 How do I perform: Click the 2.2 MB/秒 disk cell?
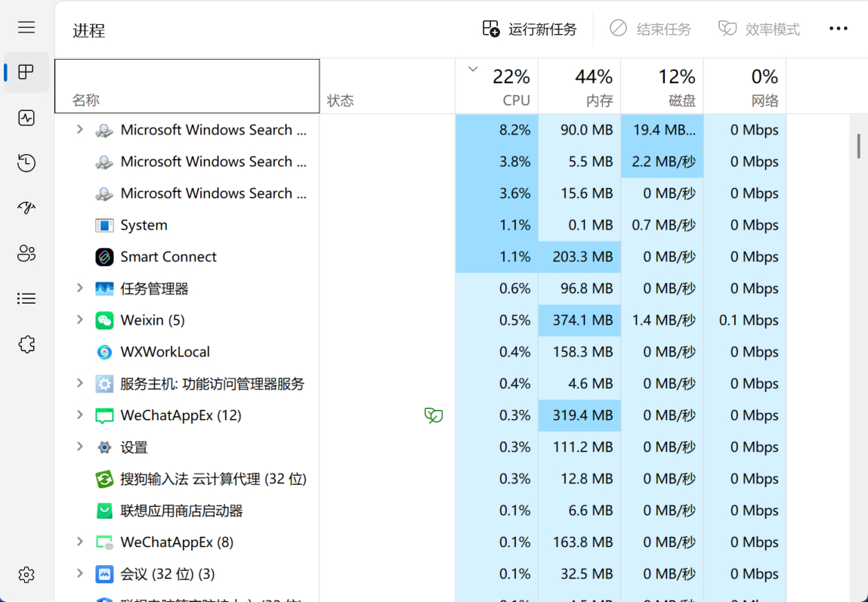tap(662, 162)
